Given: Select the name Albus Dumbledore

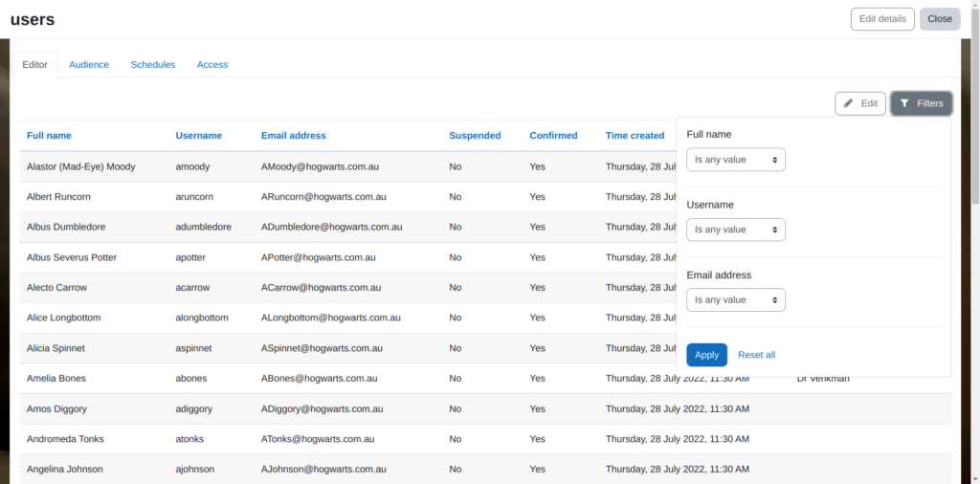Looking at the screenshot, I should pyautogui.click(x=66, y=227).
